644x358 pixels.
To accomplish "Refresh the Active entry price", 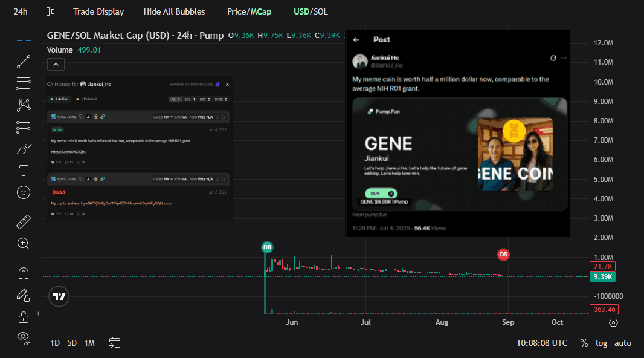I will [223, 117].
